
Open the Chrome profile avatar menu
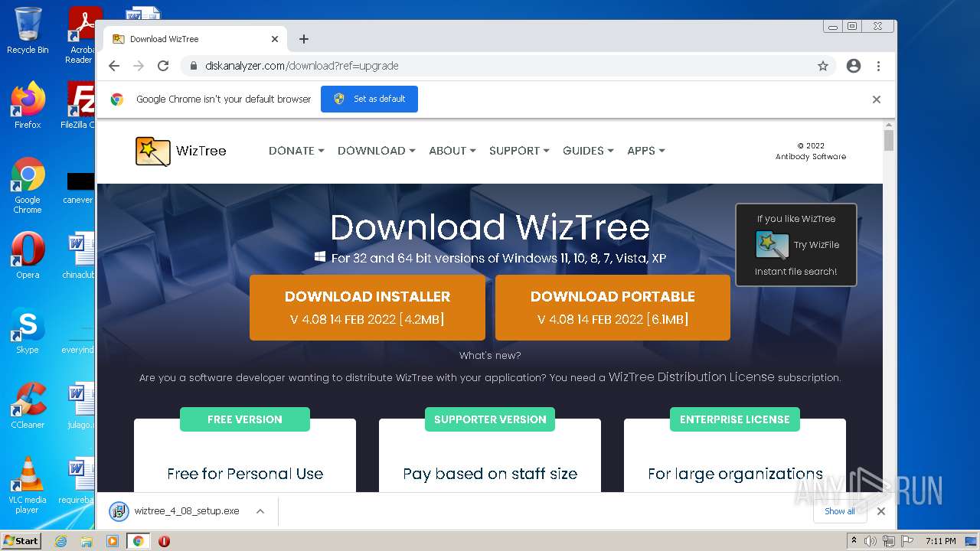pyautogui.click(x=854, y=66)
